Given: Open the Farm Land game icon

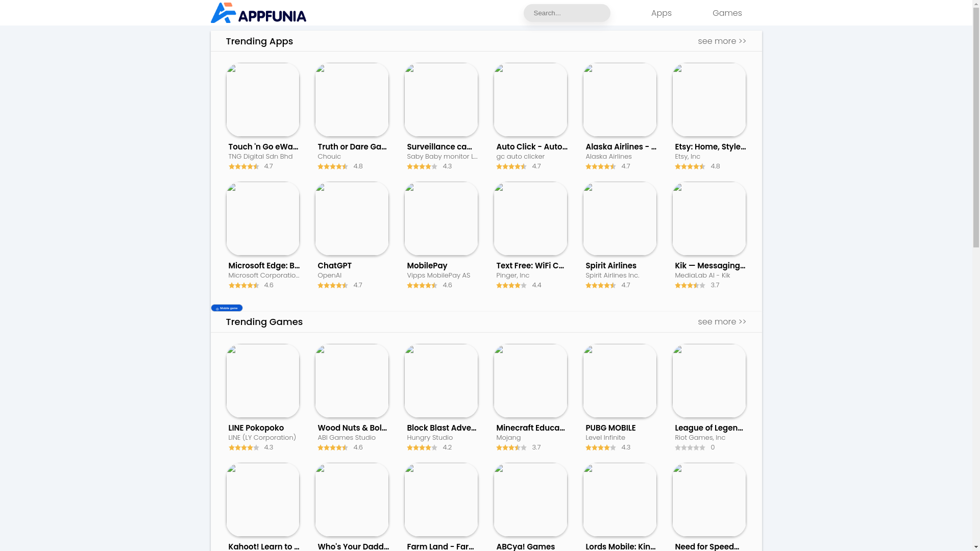Looking at the screenshot, I should point(441,499).
